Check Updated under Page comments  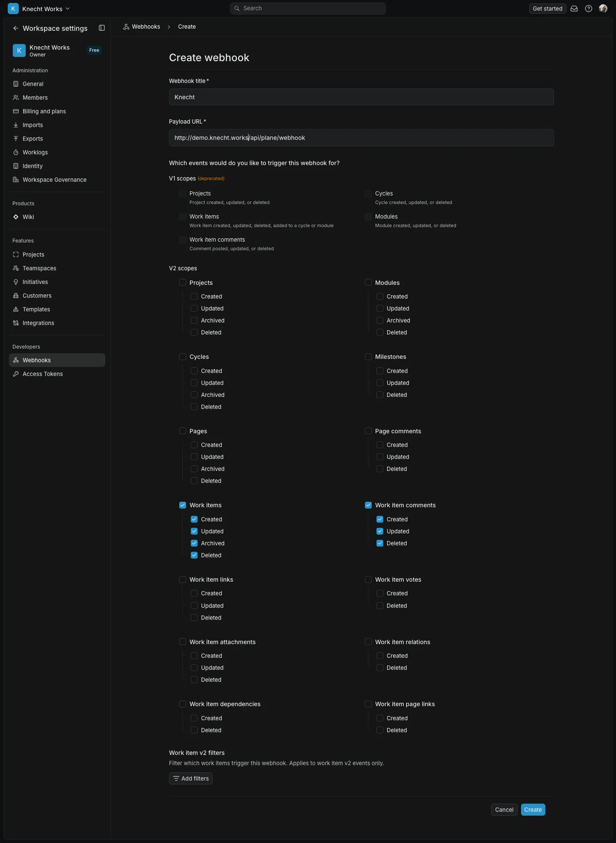pos(380,457)
